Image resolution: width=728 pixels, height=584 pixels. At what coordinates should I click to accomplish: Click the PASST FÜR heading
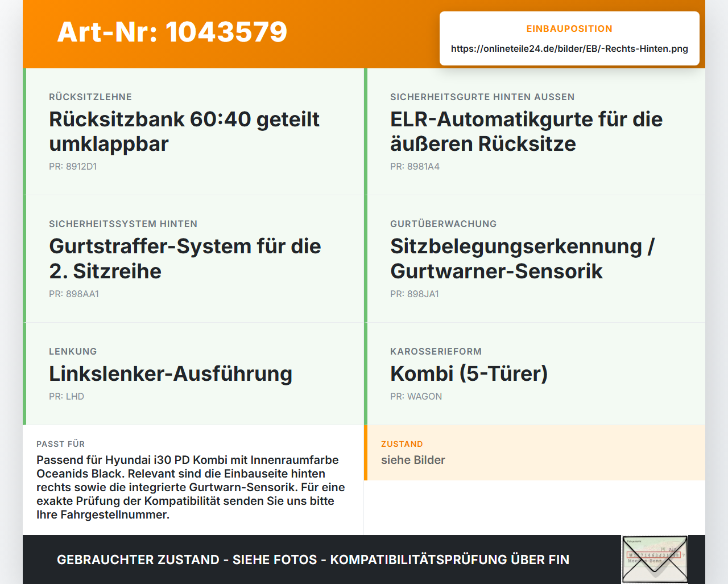pos(60,444)
